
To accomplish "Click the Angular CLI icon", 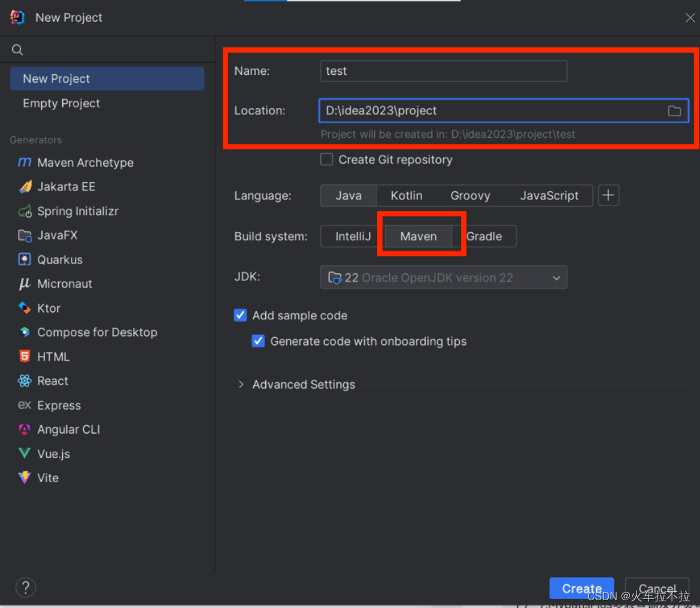I will [x=25, y=429].
